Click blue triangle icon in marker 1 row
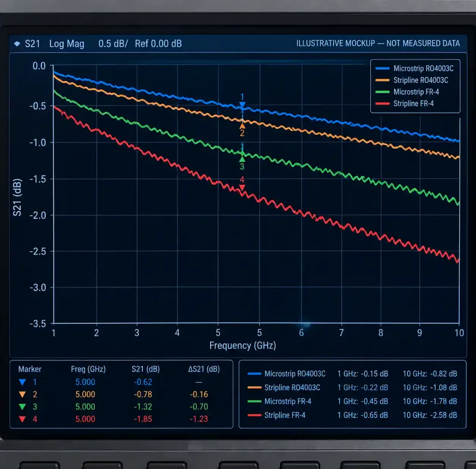This screenshot has width=476, height=469. pos(22,382)
